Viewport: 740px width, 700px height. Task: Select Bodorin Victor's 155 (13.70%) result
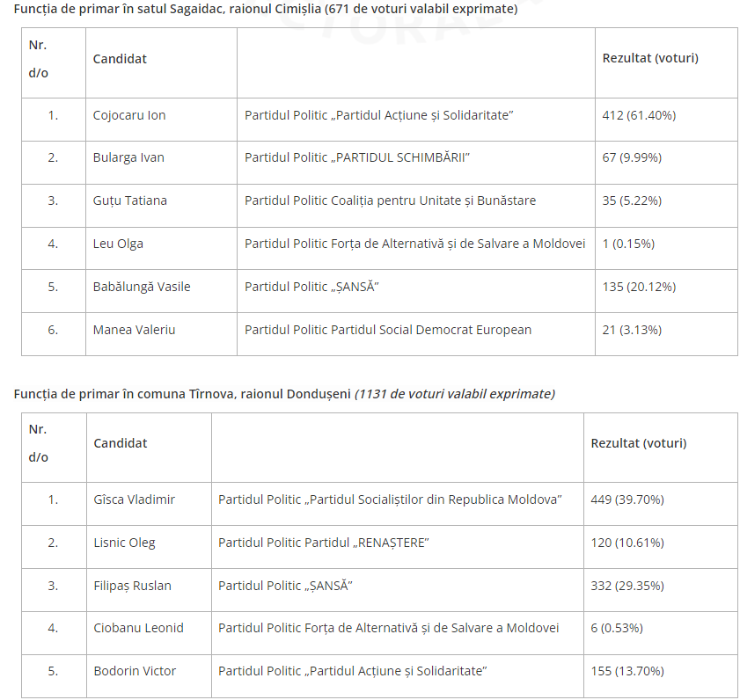tap(627, 671)
